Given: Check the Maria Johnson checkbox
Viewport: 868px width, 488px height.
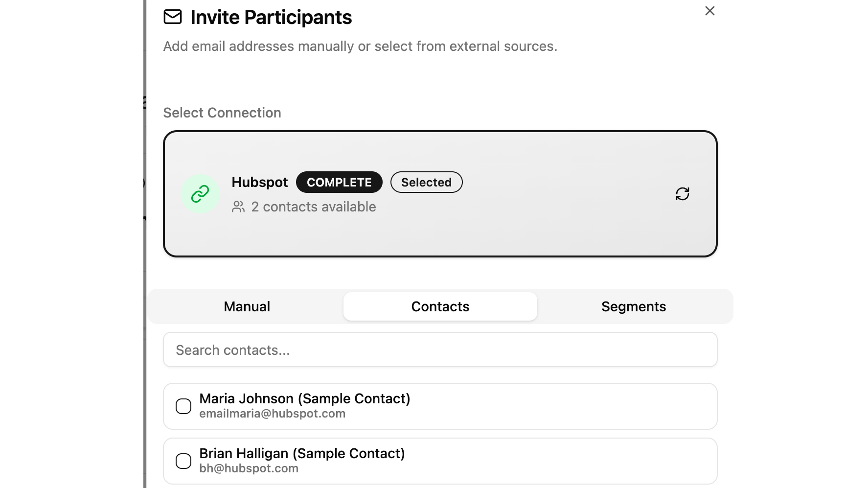Looking at the screenshot, I should coord(183,406).
